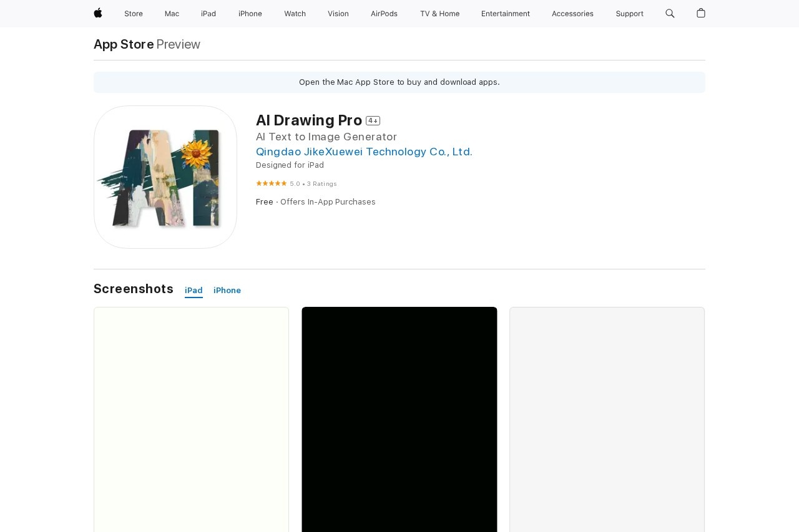Click the AI Drawing Pro app icon
This screenshot has width=799, height=532.
pyautogui.click(x=165, y=177)
